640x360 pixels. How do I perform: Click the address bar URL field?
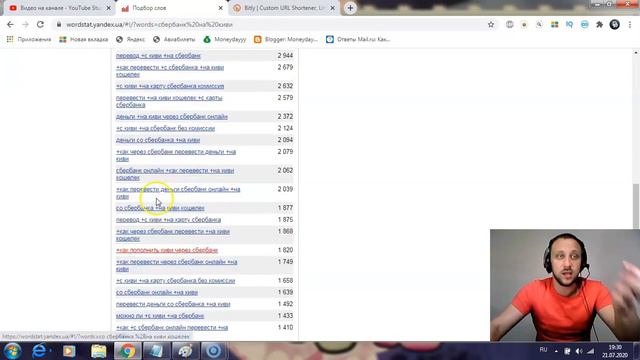click(269, 24)
